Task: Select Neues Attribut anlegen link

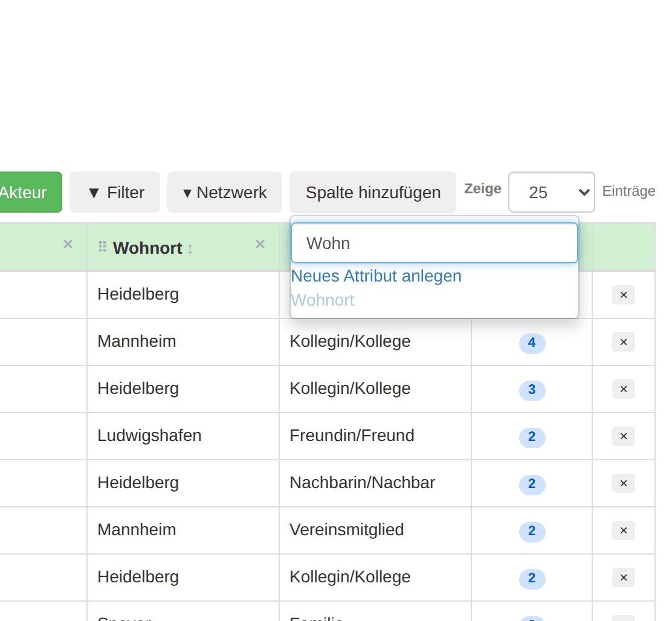Action: coord(376,276)
